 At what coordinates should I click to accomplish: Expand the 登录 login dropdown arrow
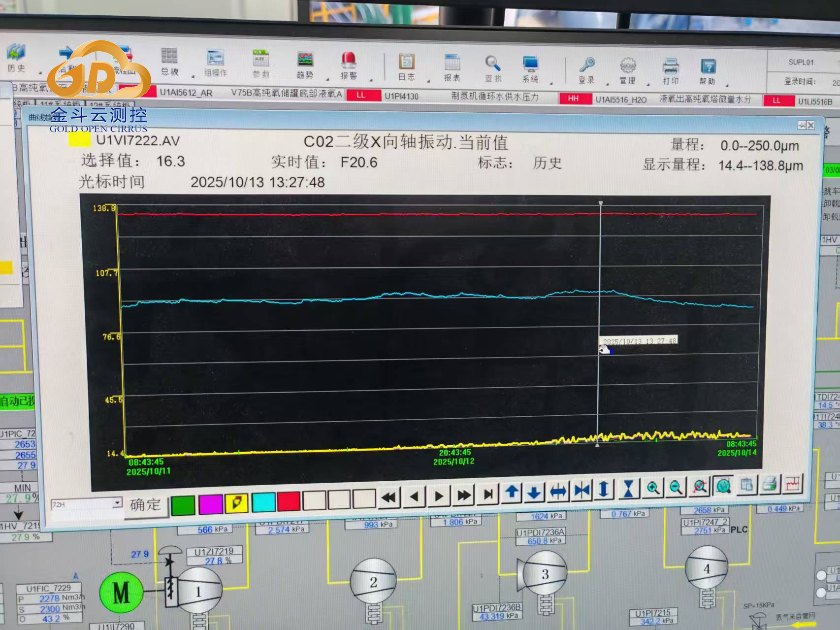[x=607, y=84]
